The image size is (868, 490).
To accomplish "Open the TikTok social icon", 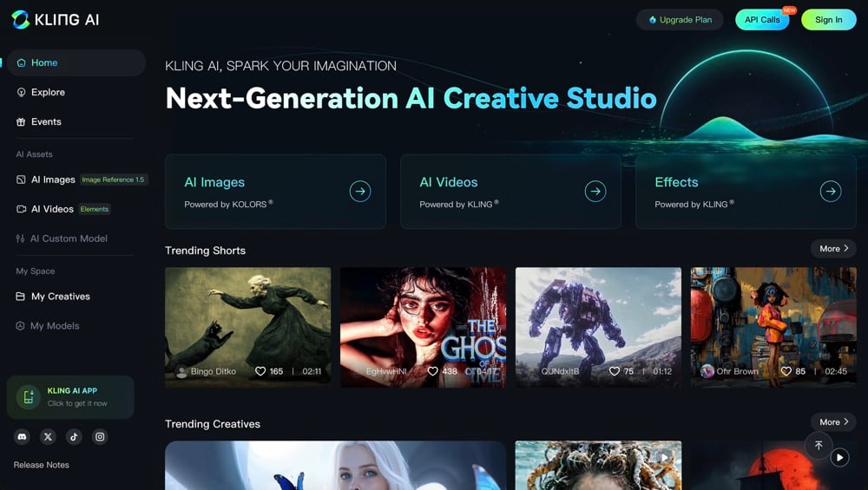I will click(x=74, y=437).
